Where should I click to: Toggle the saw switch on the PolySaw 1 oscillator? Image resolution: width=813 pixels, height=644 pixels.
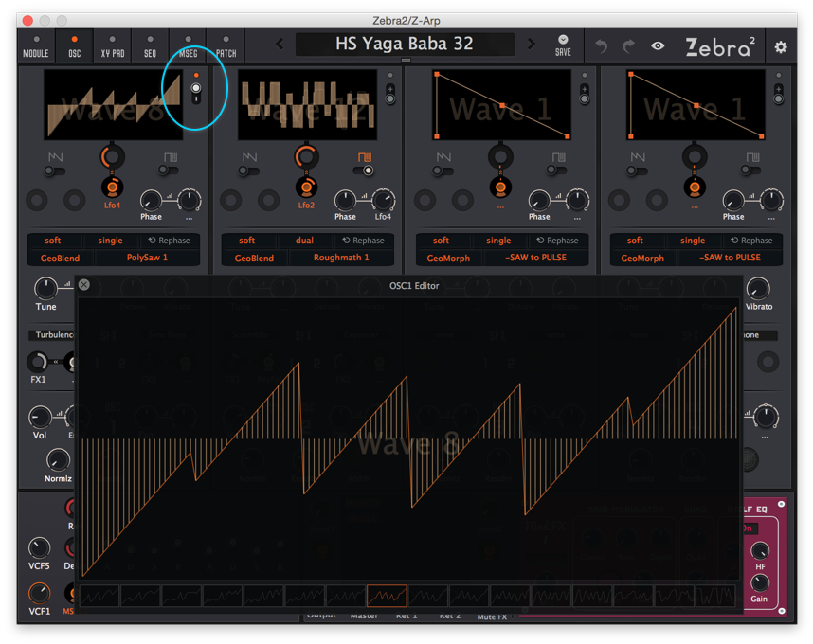click(x=54, y=170)
